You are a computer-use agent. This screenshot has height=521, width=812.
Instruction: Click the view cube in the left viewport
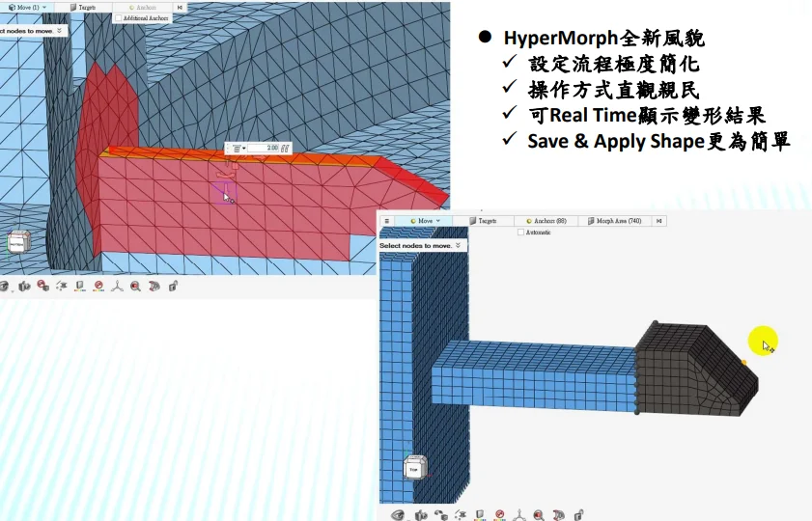point(17,245)
